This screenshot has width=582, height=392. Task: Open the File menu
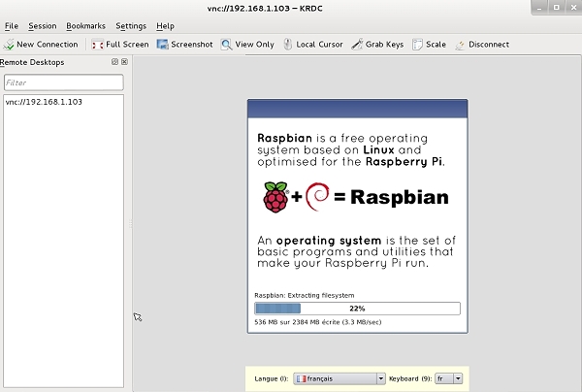coord(12,26)
